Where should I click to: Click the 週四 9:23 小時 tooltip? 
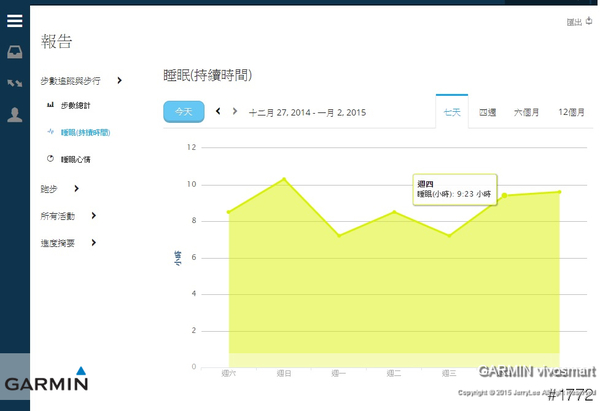pos(455,190)
